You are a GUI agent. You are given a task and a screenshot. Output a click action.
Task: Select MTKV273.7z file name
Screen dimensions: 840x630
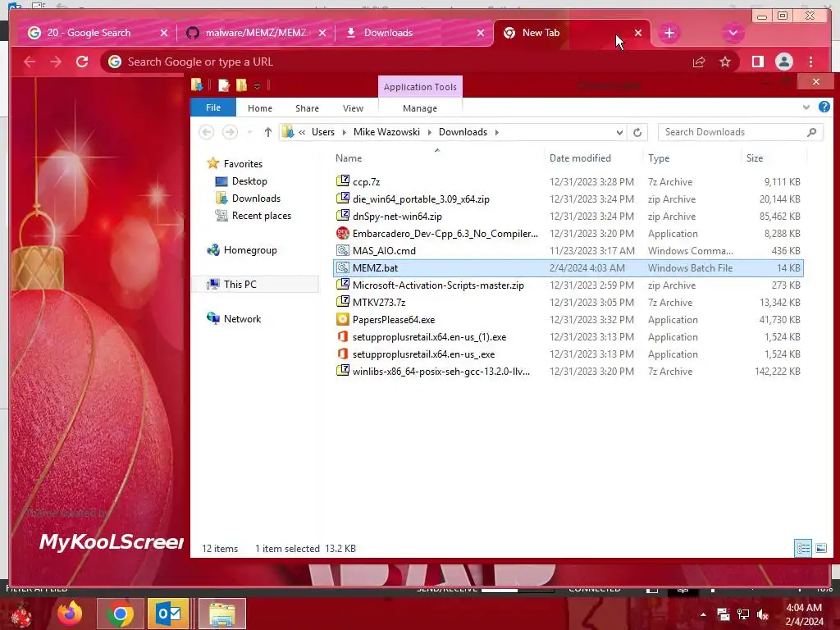click(x=379, y=303)
